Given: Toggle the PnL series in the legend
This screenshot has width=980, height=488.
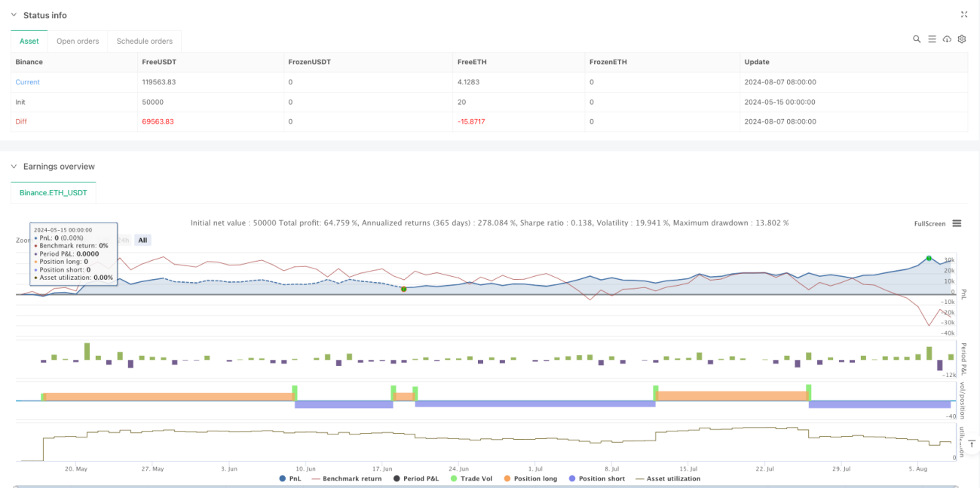Looking at the screenshot, I should 292,478.
